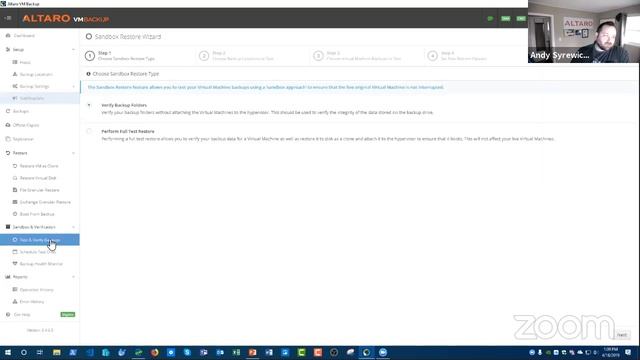Open Operation History icon
Screen dimensions: 640x360
tap(15, 289)
